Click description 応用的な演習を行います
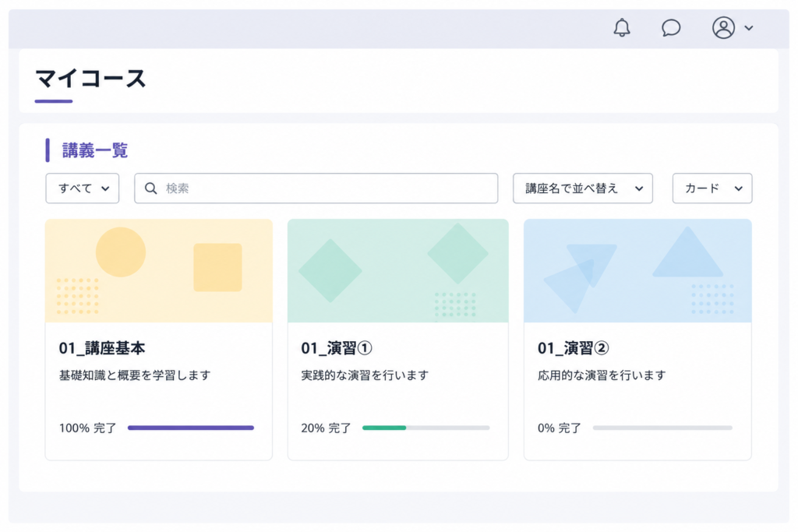The width and height of the screenshot is (798, 532). click(x=602, y=375)
